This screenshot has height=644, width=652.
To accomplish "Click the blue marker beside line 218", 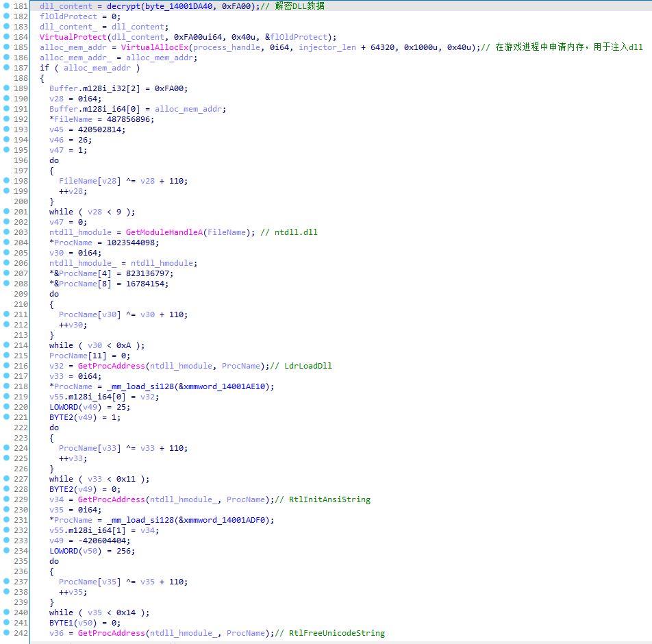I will click(x=6, y=386).
